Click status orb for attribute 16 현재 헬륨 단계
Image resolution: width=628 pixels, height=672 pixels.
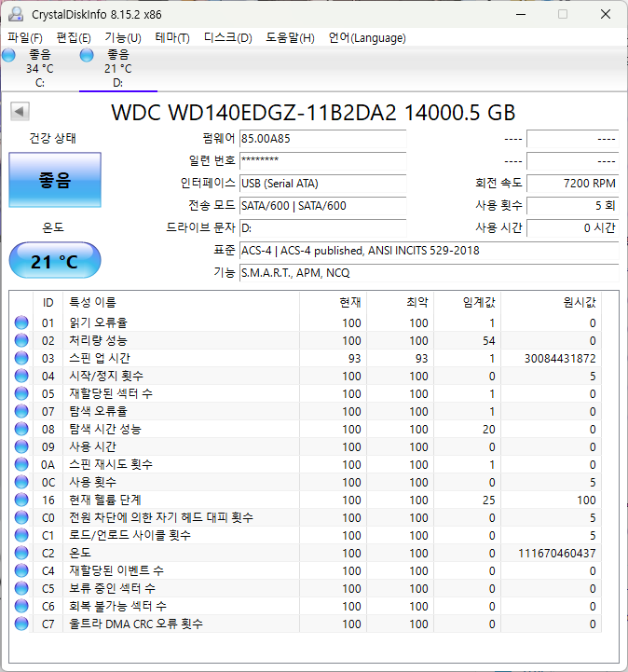21,500
